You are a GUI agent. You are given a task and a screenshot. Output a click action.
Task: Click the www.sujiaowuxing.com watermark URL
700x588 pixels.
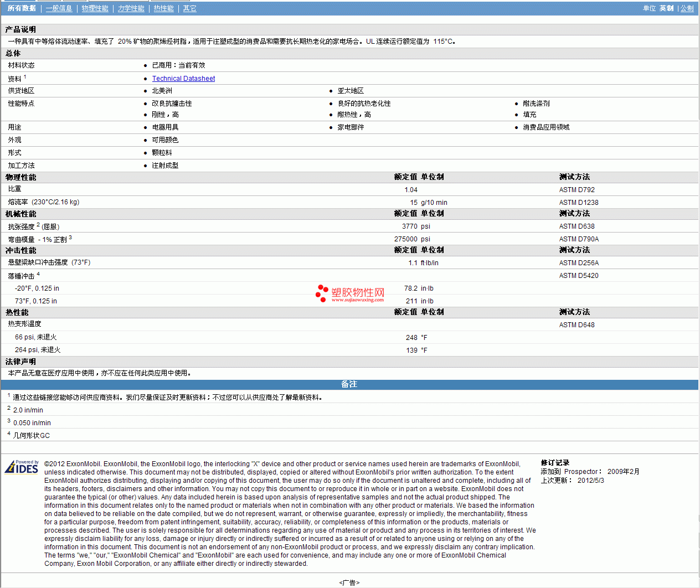point(357,300)
